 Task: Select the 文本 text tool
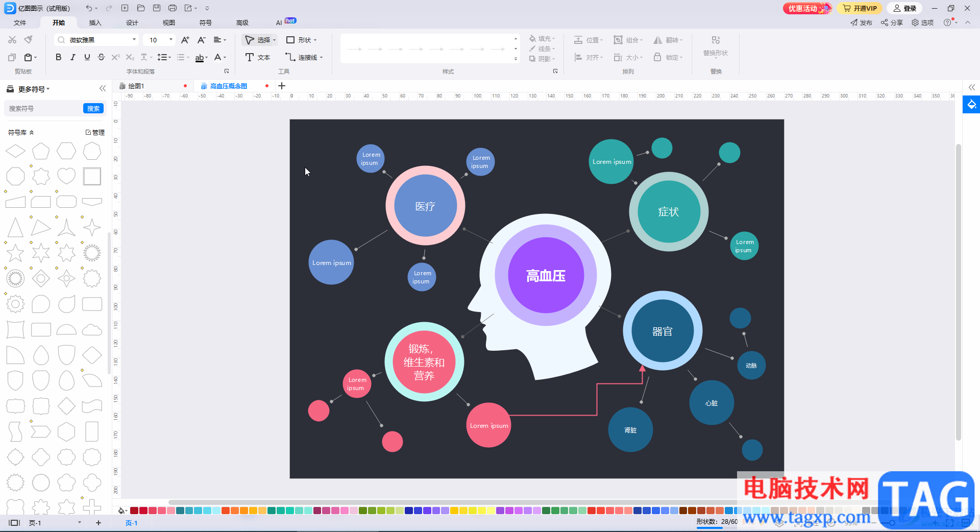click(258, 57)
